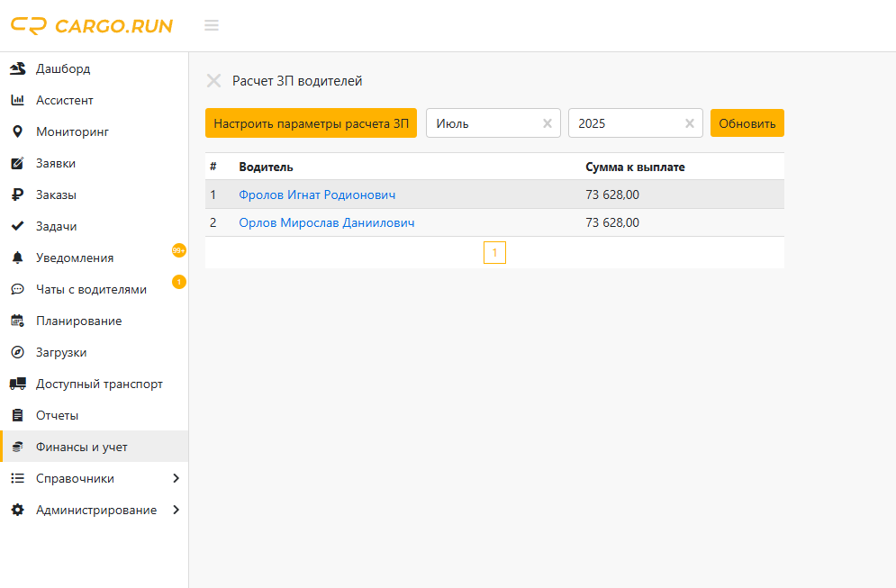Click the Загрузки compass icon

(17, 352)
